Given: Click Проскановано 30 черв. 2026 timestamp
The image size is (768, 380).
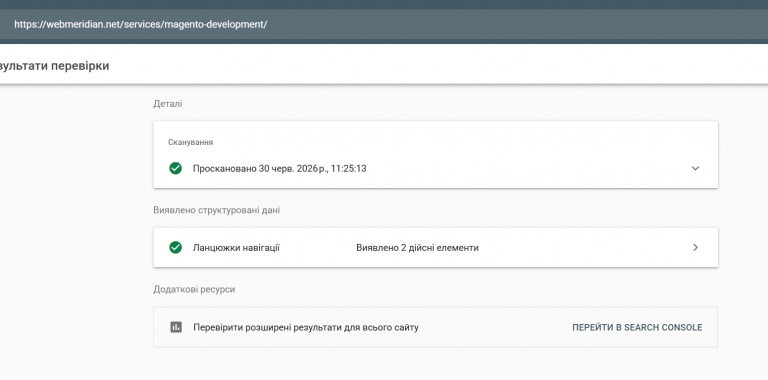Looking at the screenshot, I should pyautogui.click(x=280, y=168).
